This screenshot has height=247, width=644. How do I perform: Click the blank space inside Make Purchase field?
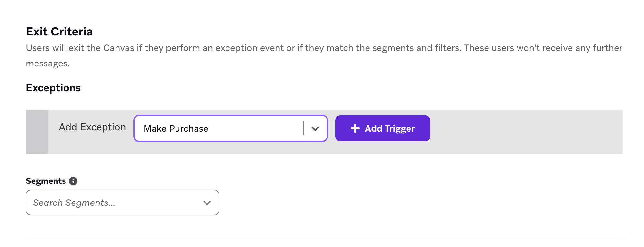pyautogui.click(x=255, y=128)
